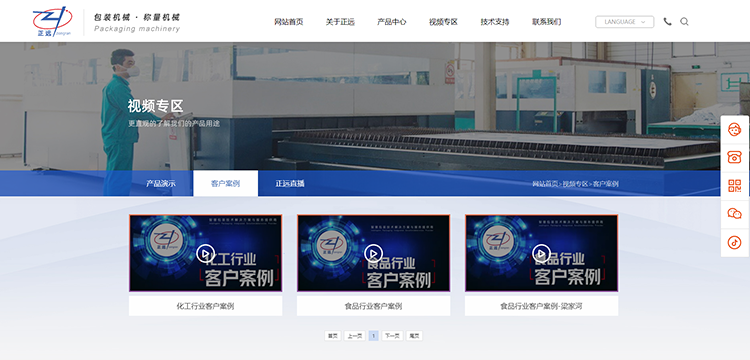
Task: Expand the LANGUAGE dropdown
Action: (x=624, y=22)
